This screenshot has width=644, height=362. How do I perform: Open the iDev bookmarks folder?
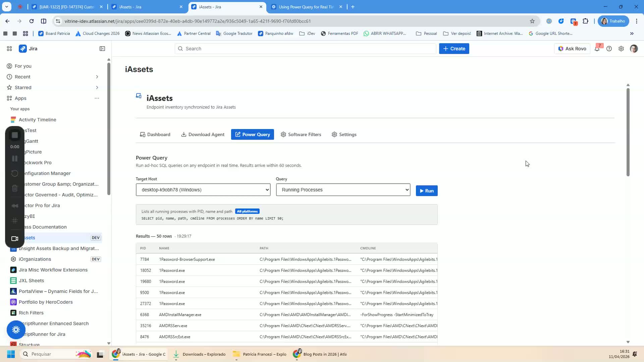click(x=307, y=34)
